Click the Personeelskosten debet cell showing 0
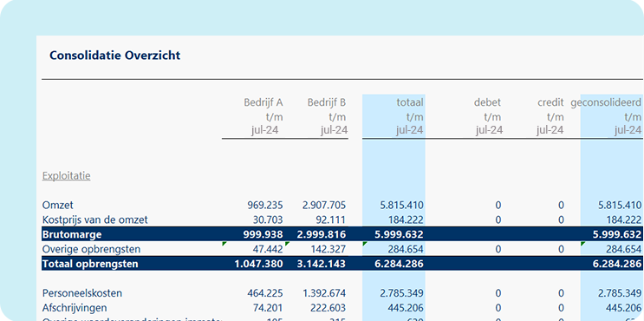644x321 pixels. point(498,293)
